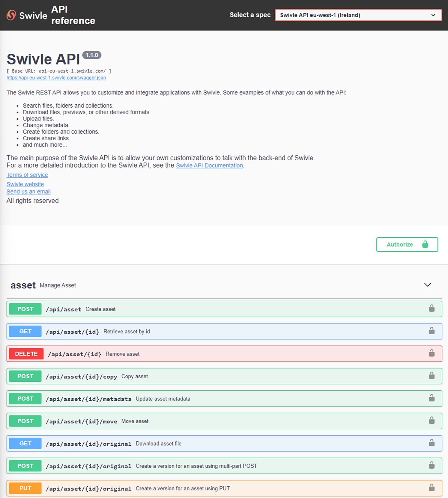448x498 pixels.
Task: Open the Swivle API Documentation link
Action: 209,166
